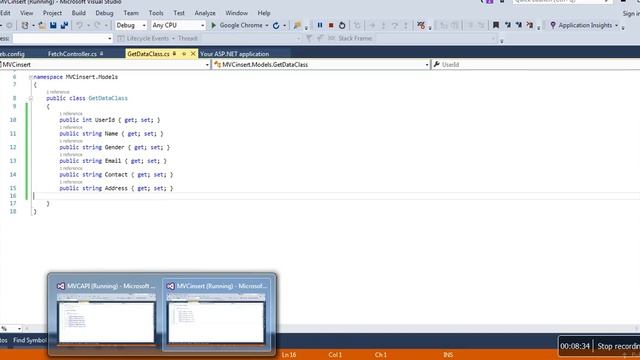Select the MVCAPI (Running) taskbar thumbnail
This screenshot has width=640, height=360.
(107, 314)
